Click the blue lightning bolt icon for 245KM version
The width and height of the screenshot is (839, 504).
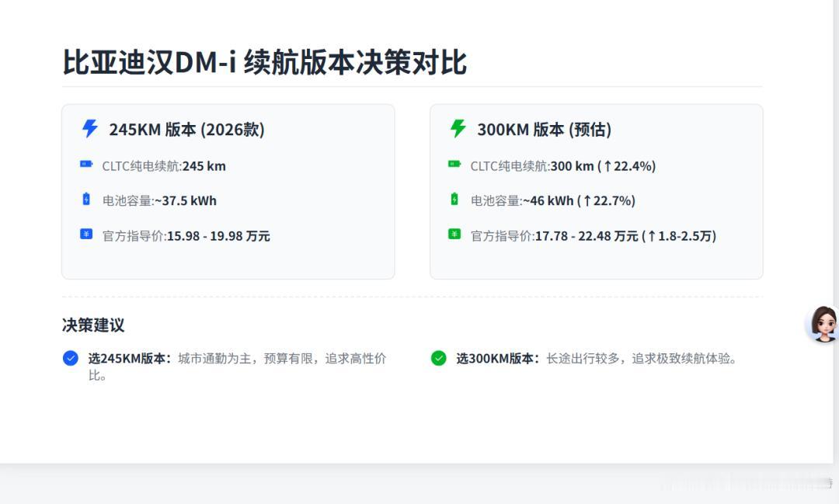tap(90, 128)
